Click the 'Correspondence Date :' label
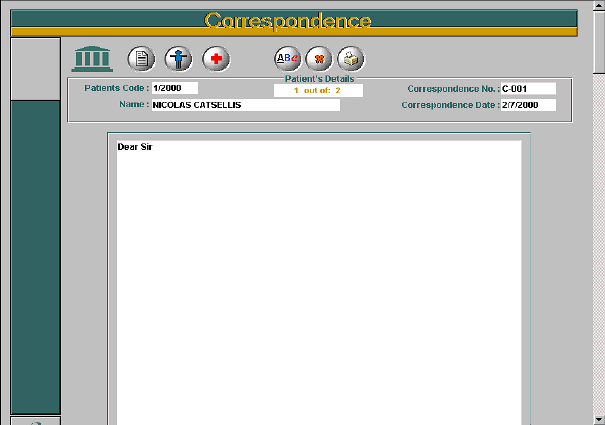The width and height of the screenshot is (605, 425). (x=450, y=105)
